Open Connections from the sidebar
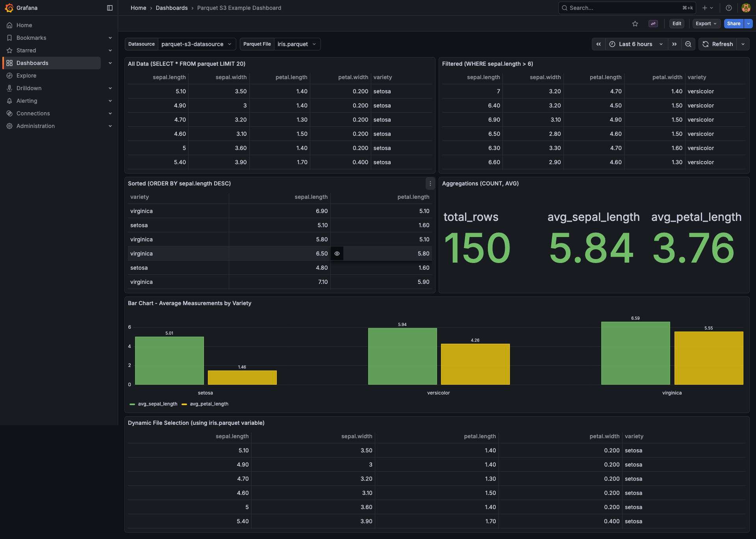This screenshot has width=756, height=539. (x=33, y=113)
